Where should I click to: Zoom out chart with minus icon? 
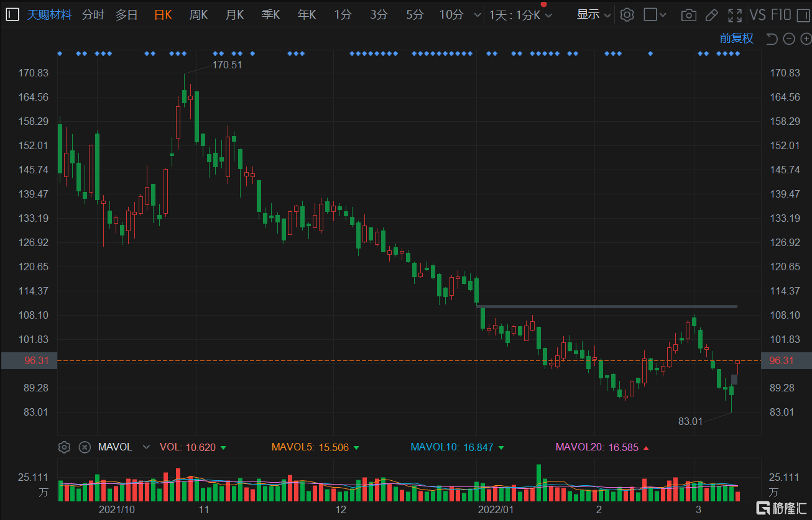point(789,39)
